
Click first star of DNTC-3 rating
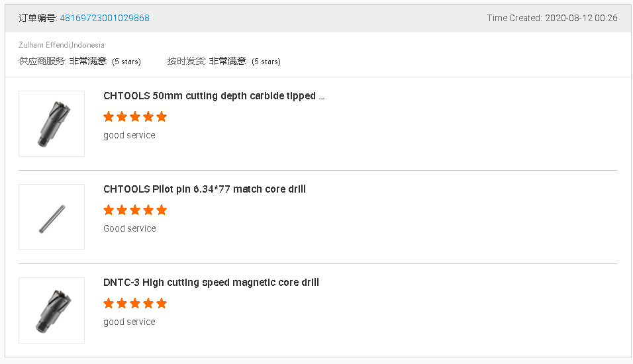coord(109,304)
